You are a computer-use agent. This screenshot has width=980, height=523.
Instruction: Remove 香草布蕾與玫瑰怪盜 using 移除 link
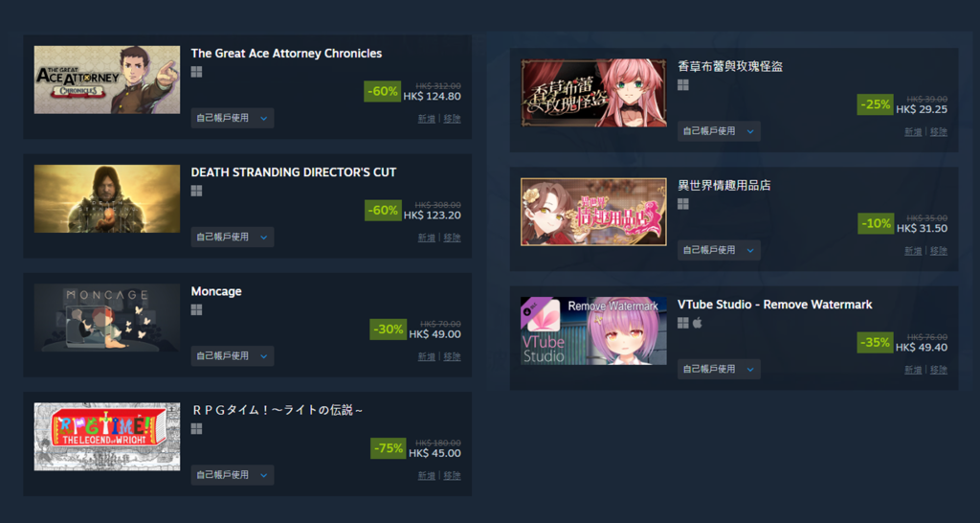(x=938, y=132)
